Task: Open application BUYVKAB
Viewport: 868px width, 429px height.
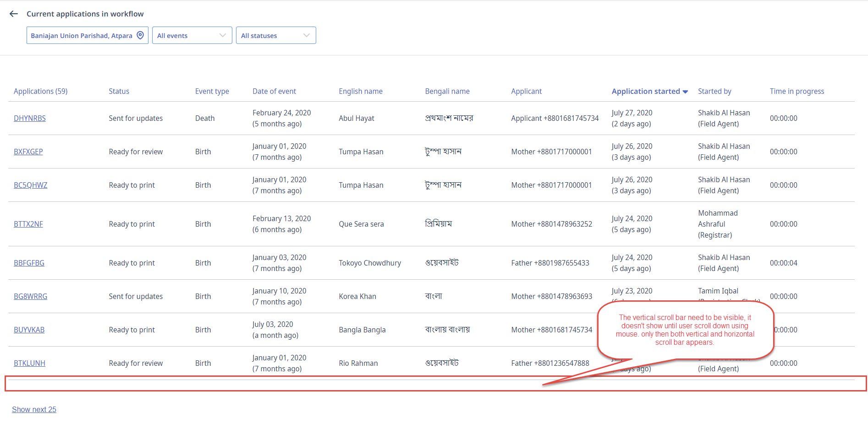Action: (x=29, y=330)
